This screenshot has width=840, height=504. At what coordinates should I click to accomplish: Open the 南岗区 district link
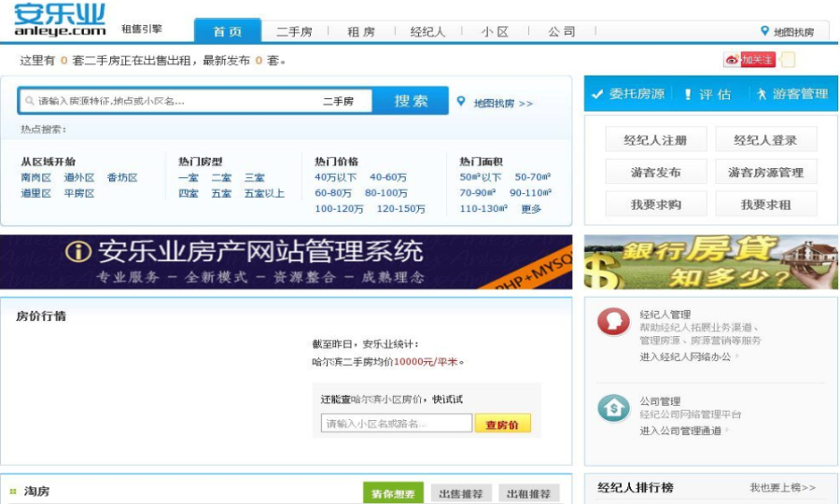coord(35,177)
